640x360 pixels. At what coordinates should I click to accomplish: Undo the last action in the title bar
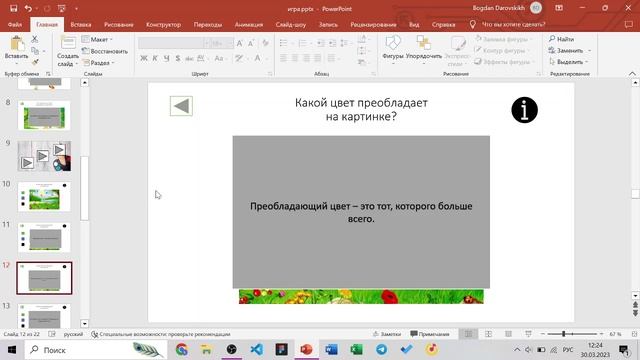click(28, 9)
